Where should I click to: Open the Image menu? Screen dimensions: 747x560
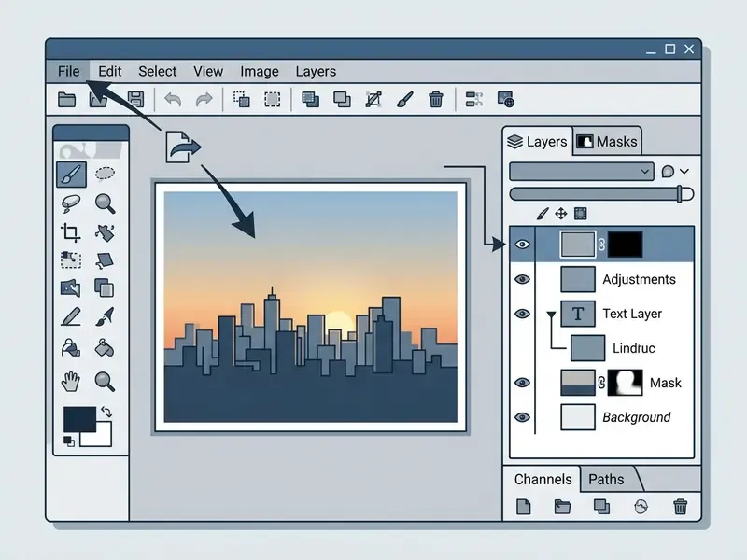click(260, 72)
